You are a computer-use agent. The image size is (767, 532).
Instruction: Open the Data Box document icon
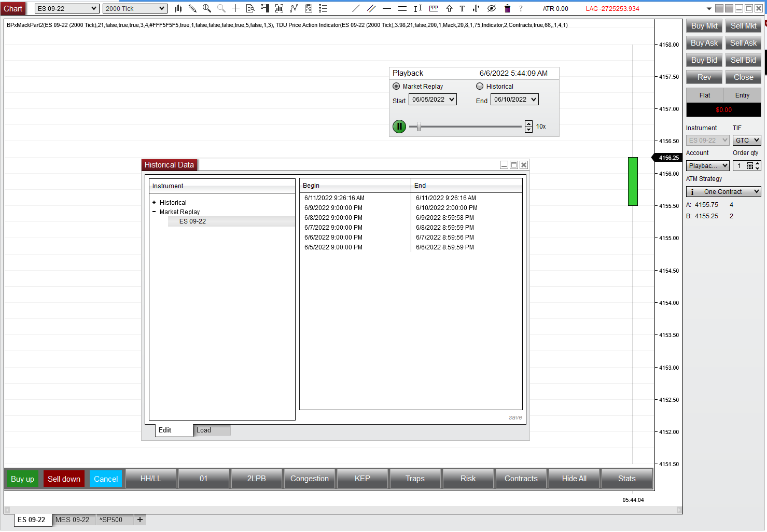[x=250, y=8]
